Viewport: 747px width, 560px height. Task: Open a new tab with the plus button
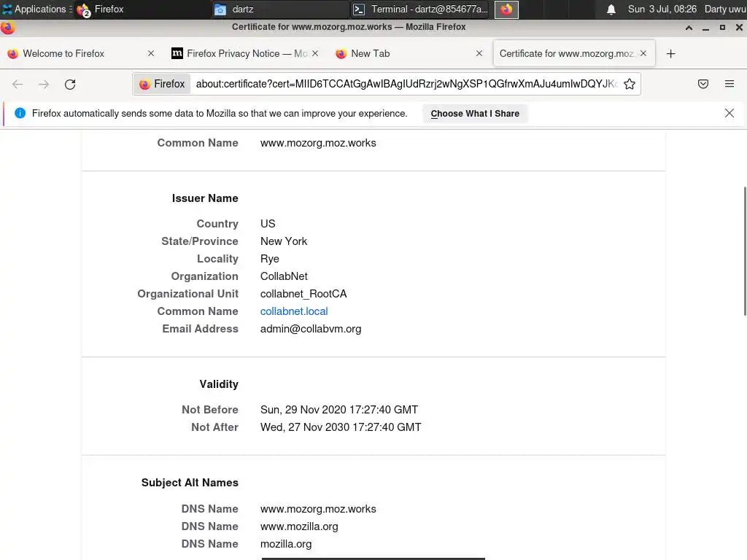coord(670,54)
